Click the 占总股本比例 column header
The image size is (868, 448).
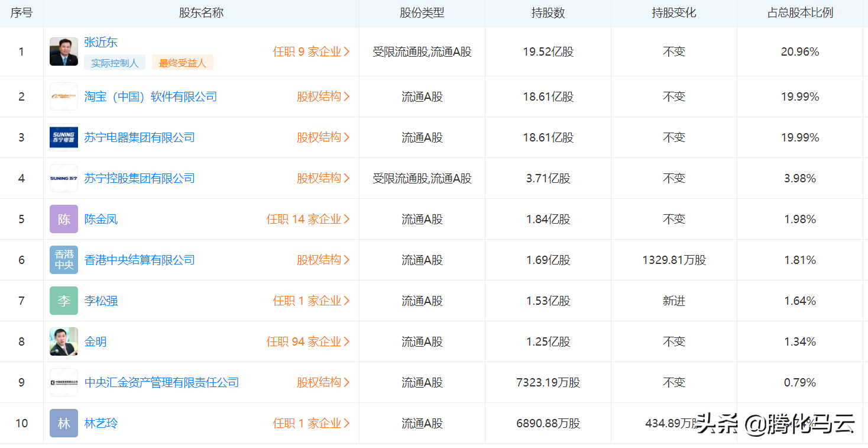[800, 13]
